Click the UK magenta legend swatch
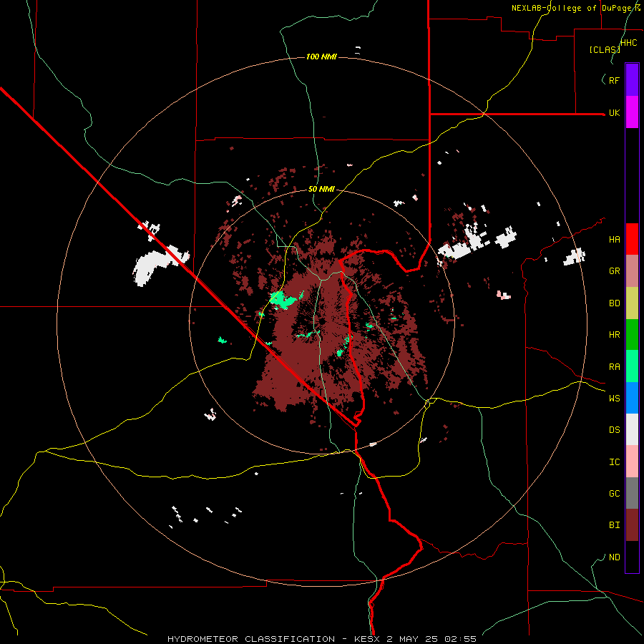 click(632, 112)
